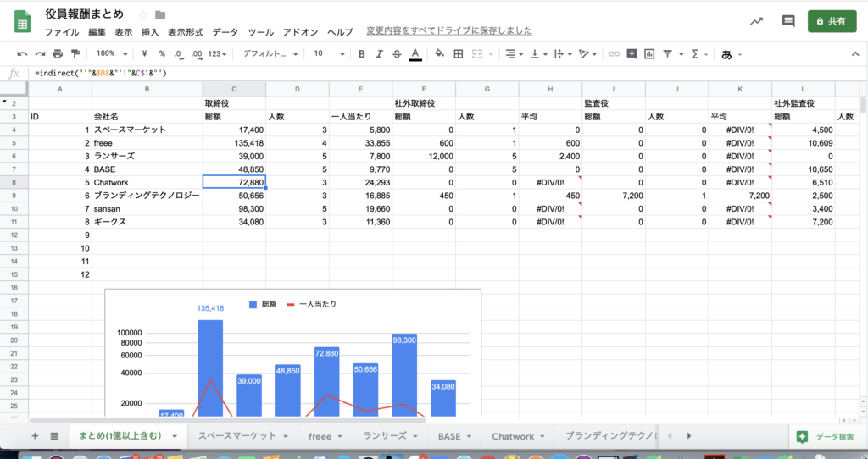Click the chart's blue 98,300 bar
The width and height of the screenshot is (868, 459).
point(404,375)
